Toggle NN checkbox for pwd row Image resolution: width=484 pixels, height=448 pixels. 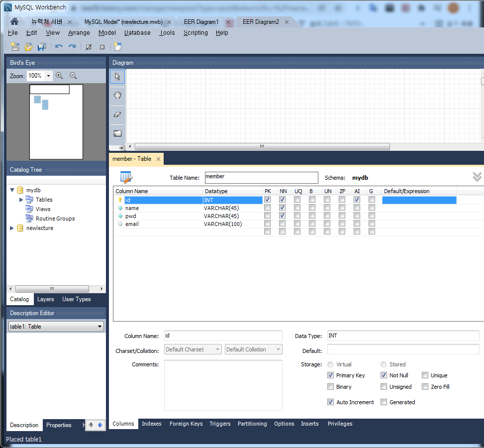pos(282,216)
